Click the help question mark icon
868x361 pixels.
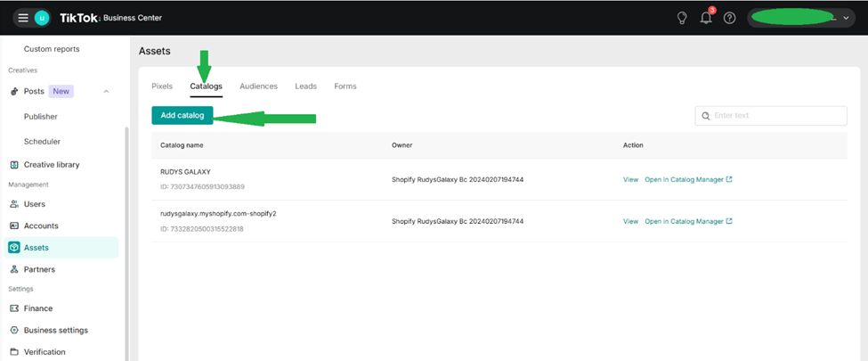point(729,18)
